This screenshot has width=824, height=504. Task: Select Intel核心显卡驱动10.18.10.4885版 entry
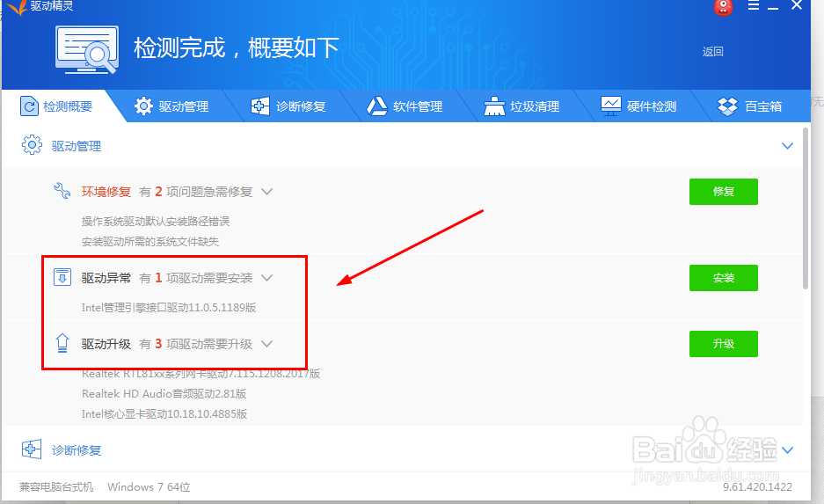(164, 414)
